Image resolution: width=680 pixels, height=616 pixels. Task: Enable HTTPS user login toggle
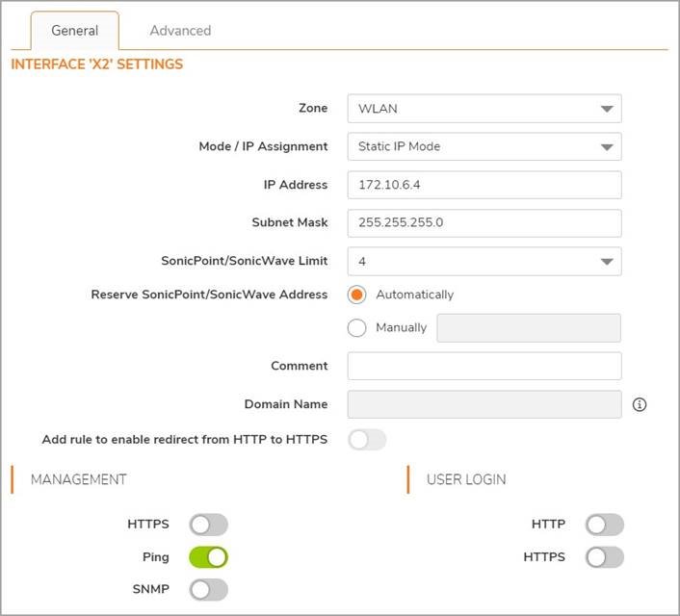coord(605,557)
